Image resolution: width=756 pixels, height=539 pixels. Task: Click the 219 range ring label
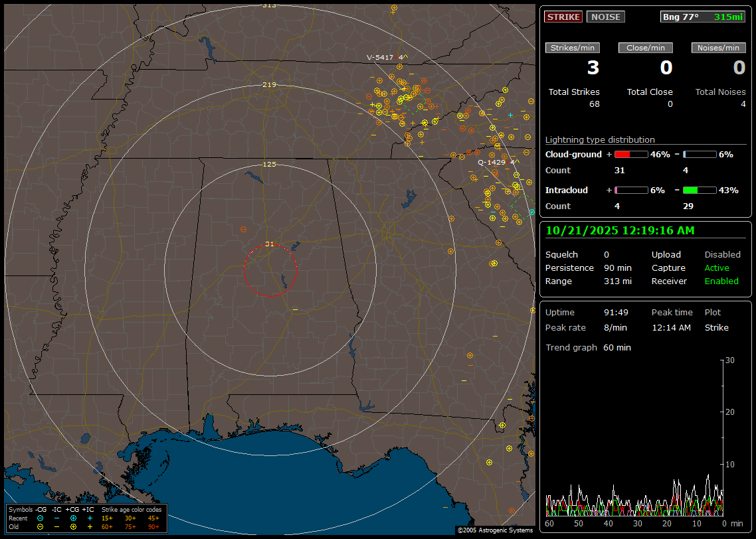click(x=269, y=85)
